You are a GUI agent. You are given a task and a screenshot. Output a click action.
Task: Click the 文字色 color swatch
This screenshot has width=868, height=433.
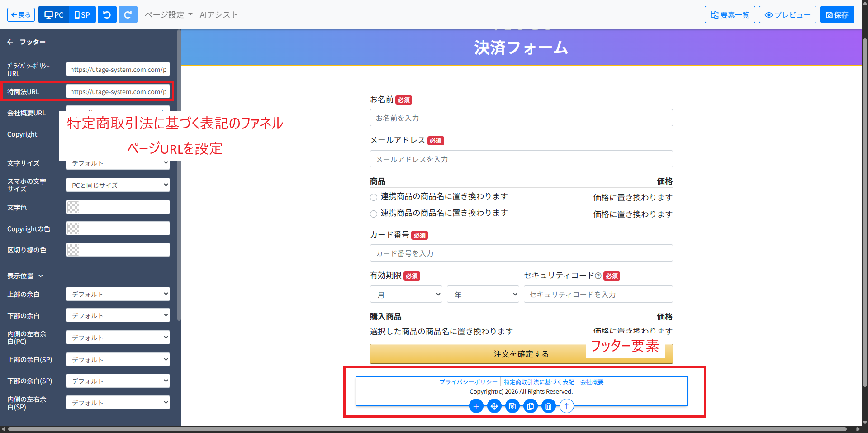73,207
